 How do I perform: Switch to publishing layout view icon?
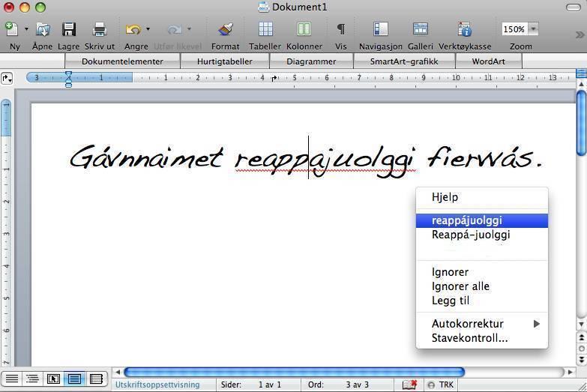pyautogui.click(x=53, y=379)
